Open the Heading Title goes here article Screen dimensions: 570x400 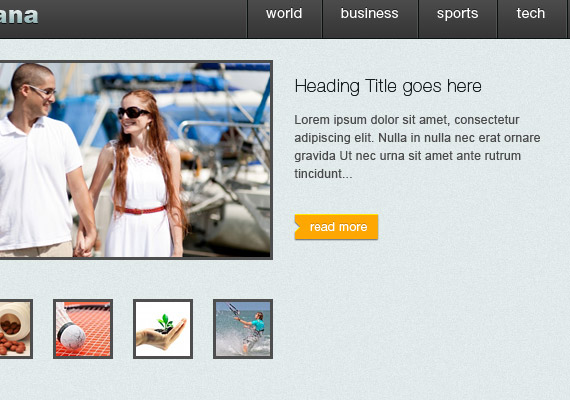(388, 86)
